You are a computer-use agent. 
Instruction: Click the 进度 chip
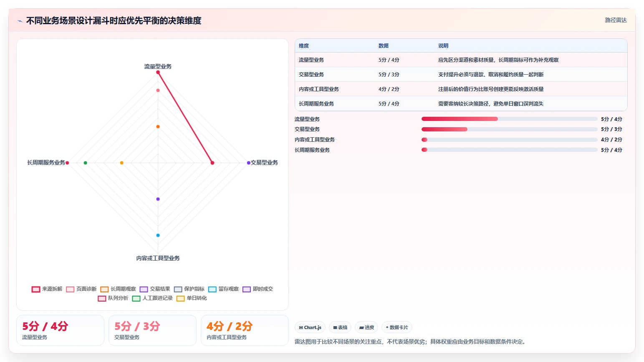[x=366, y=327]
